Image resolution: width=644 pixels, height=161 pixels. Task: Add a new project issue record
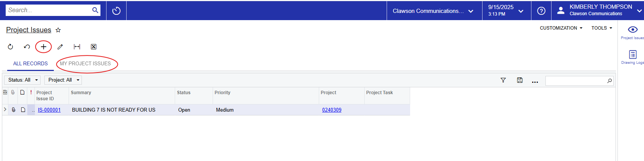tap(44, 47)
